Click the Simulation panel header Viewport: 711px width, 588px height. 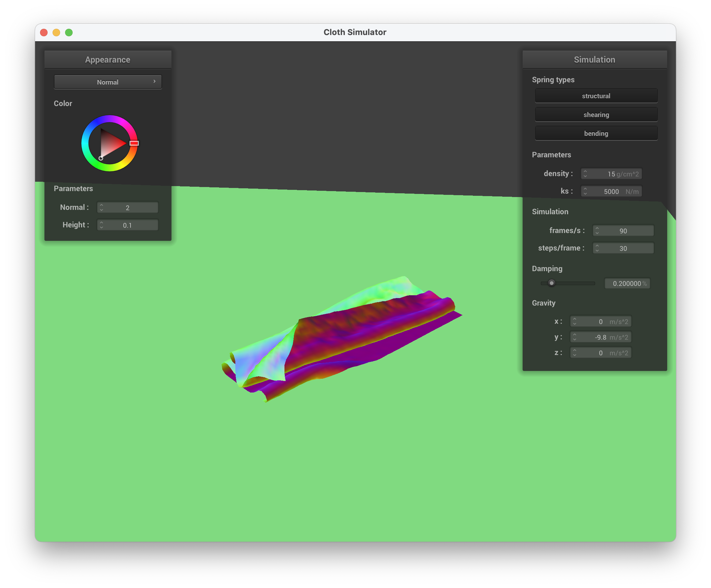click(x=594, y=59)
